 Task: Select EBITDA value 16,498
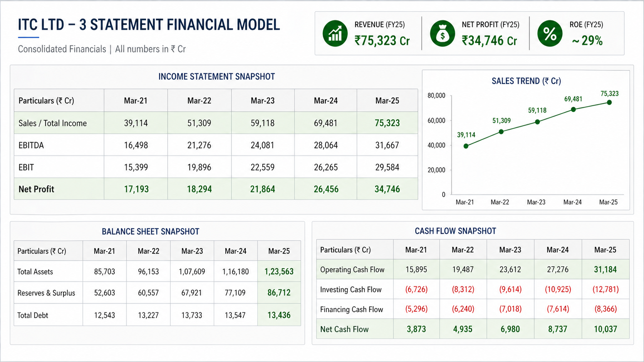pyautogui.click(x=136, y=145)
